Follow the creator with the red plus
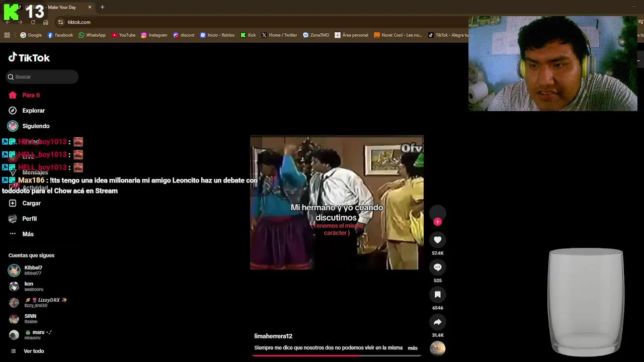This screenshot has height=362, width=644. click(x=438, y=222)
